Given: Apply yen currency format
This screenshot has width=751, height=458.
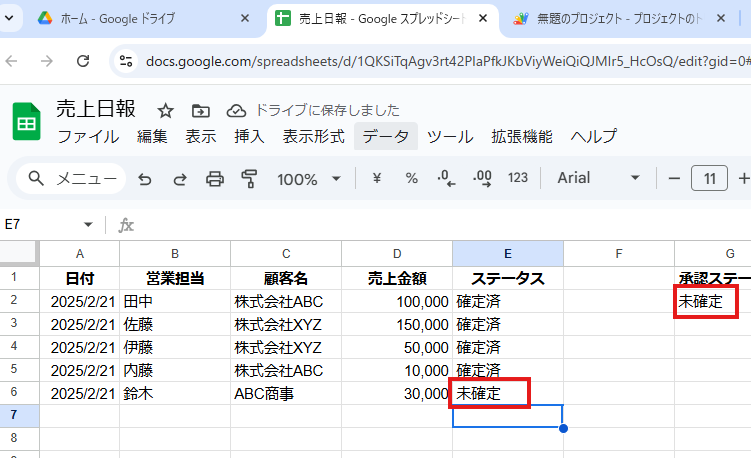Looking at the screenshot, I should tap(377, 178).
